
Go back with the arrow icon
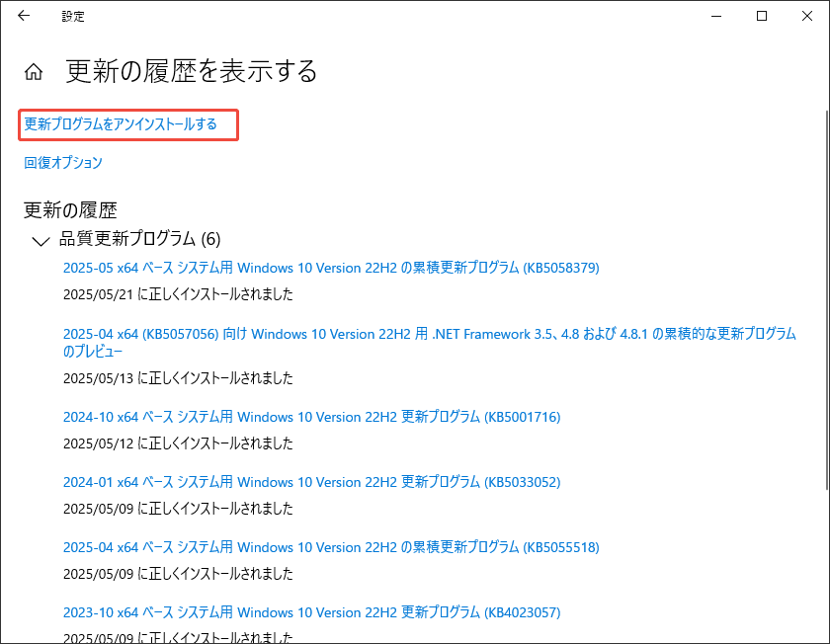pos(24,16)
